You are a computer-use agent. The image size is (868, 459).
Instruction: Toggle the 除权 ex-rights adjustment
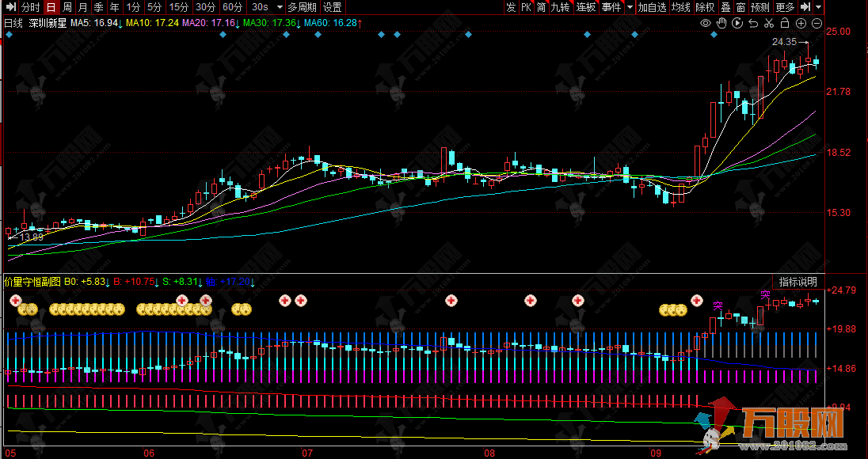(704, 7)
